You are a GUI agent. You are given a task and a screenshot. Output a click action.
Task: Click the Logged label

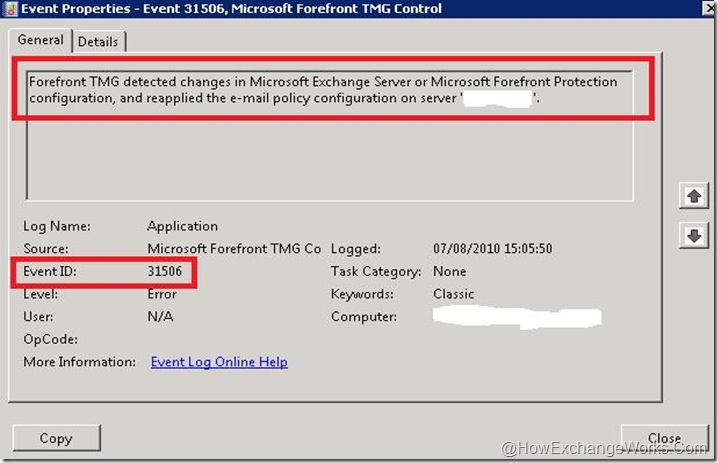[356, 249]
